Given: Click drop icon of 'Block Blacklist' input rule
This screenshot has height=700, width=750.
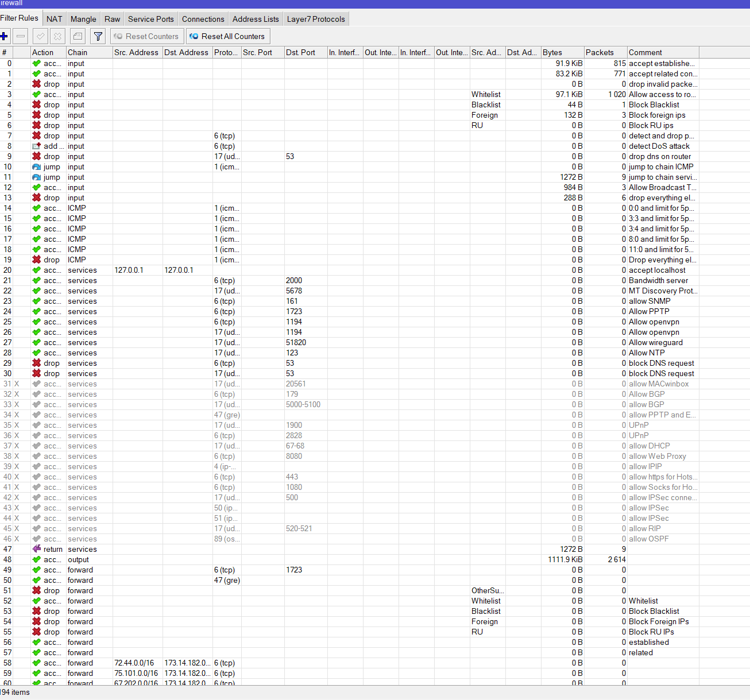Looking at the screenshot, I should click(37, 105).
